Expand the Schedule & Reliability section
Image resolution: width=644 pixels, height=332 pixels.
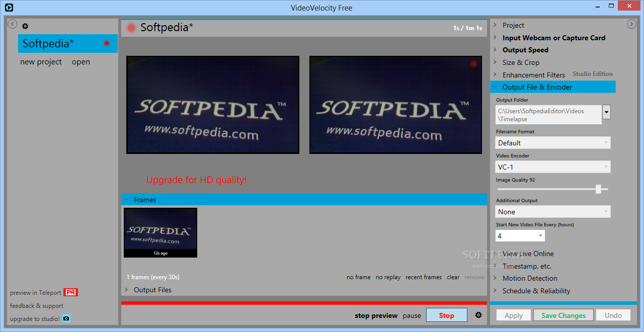click(x=536, y=291)
